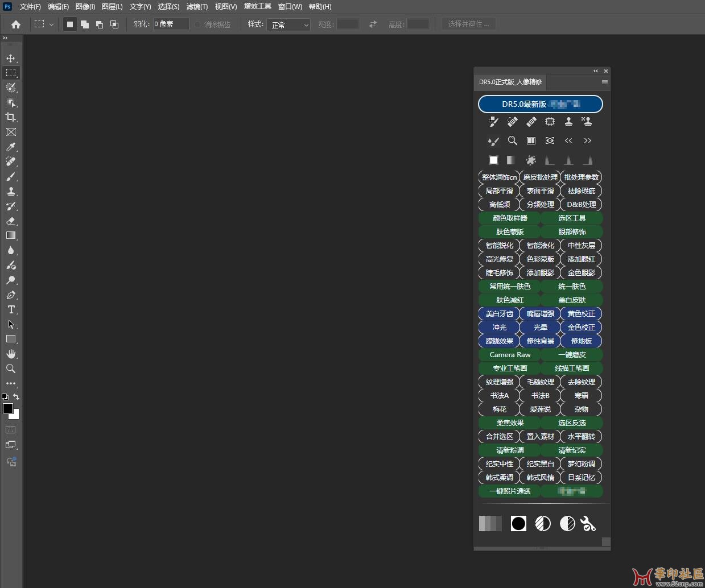Toggle Quick Mask mode in toolbar
This screenshot has height=588, width=705.
pyautogui.click(x=11, y=430)
